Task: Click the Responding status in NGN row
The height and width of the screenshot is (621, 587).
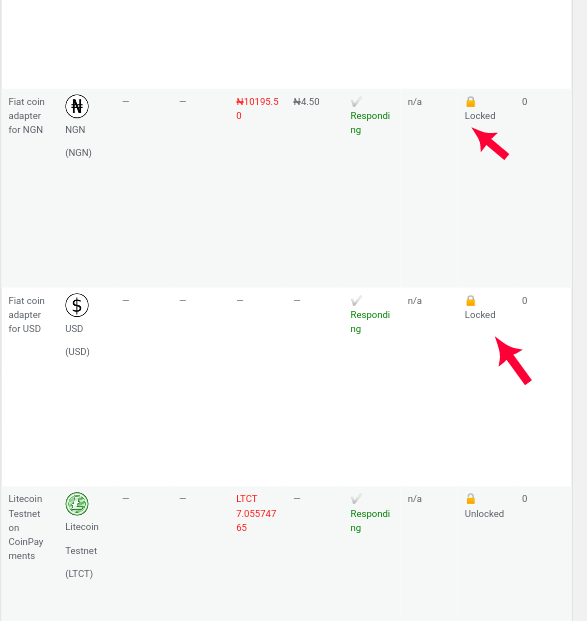Action: pos(370,123)
